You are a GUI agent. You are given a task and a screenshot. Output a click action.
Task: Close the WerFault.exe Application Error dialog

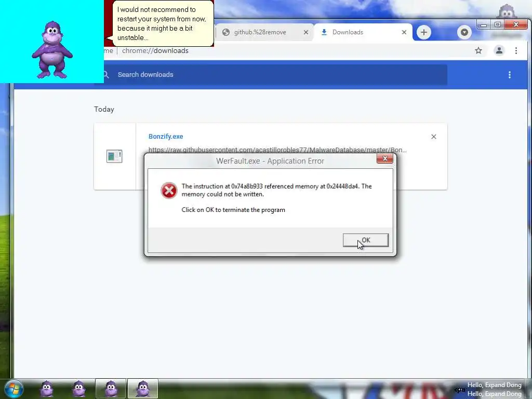click(x=385, y=158)
